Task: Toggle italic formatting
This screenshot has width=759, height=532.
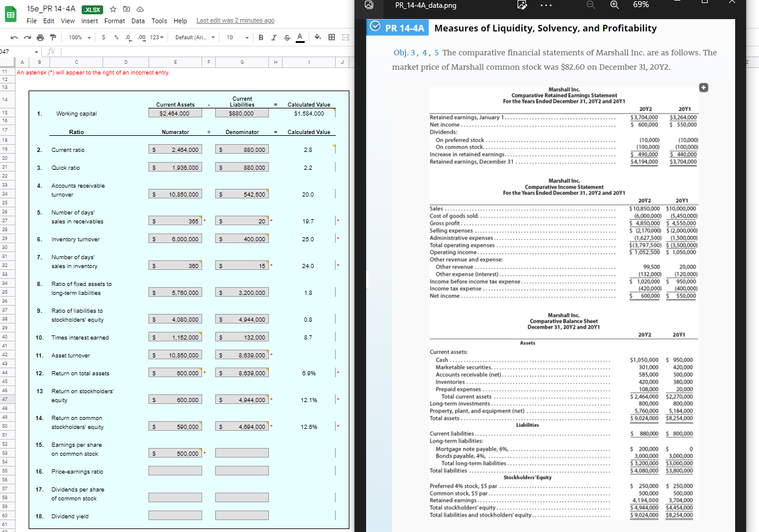Action: pyautogui.click(x=274, y=38)
